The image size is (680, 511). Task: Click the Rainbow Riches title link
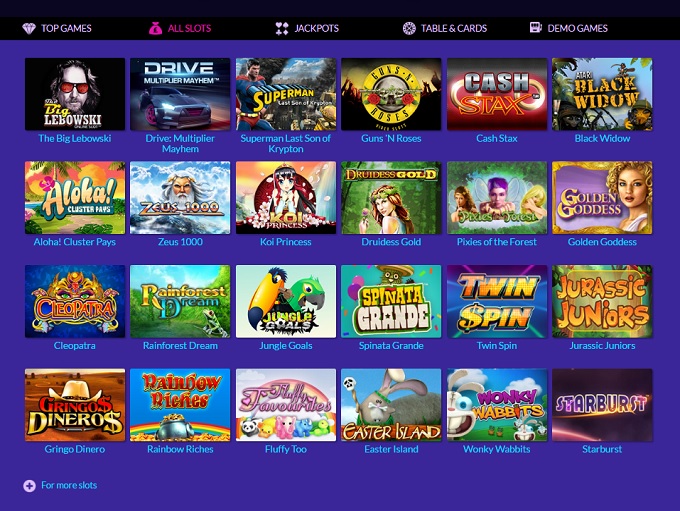pyautogui.click(x=180, y=449)
